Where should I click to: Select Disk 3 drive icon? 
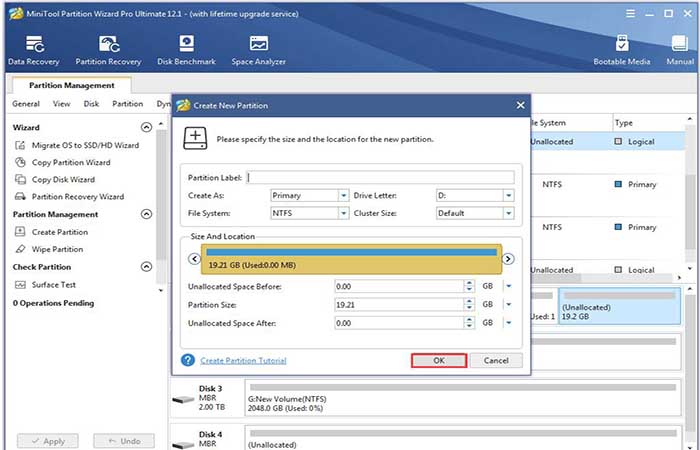[x=183, y=399]
